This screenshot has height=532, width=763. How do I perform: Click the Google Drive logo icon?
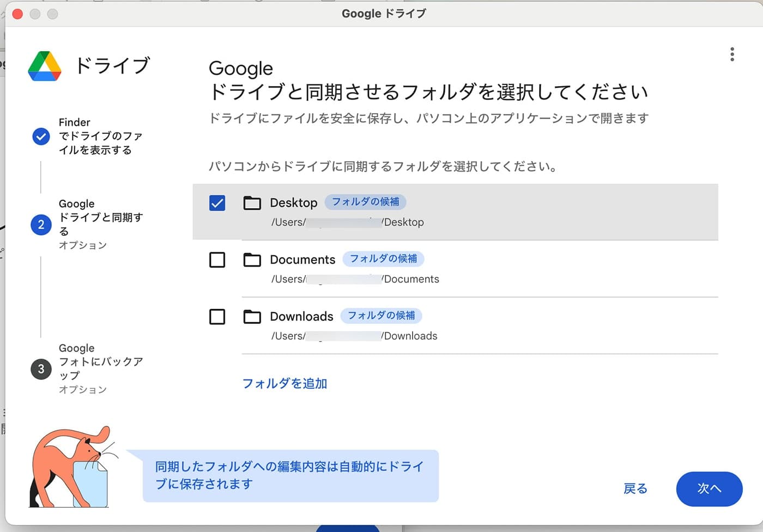pos(45,66)
